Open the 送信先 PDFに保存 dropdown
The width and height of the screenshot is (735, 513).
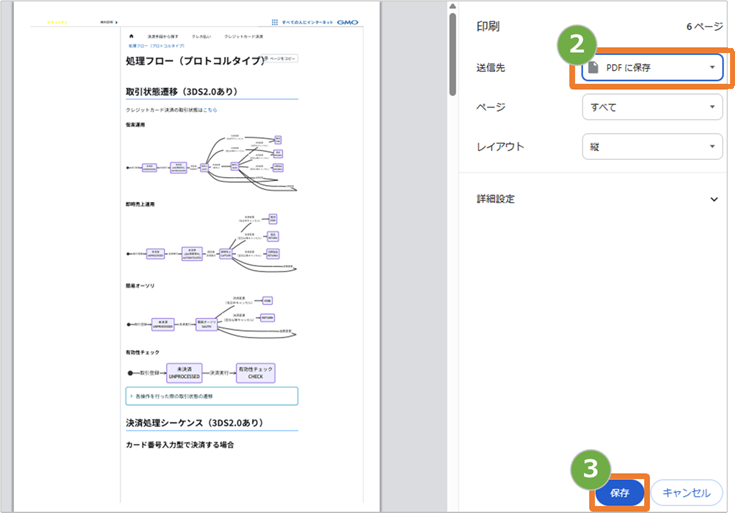pos(652,68)
